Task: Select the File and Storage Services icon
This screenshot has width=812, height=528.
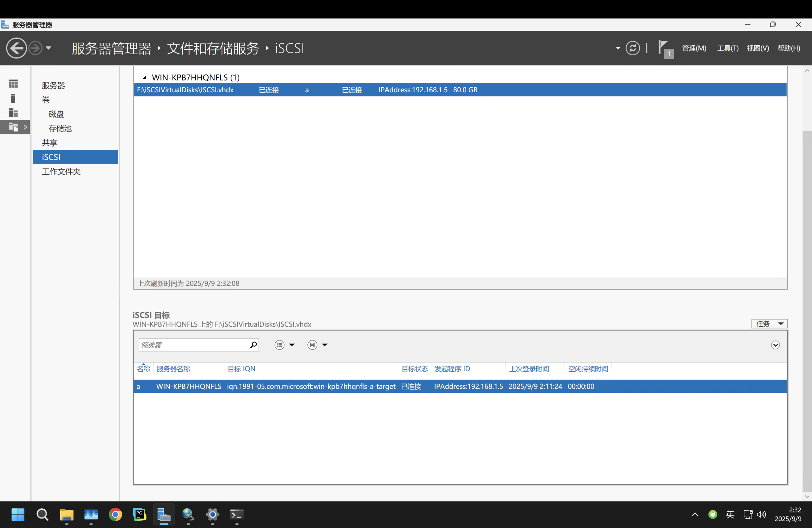Action: pos(13,127)
